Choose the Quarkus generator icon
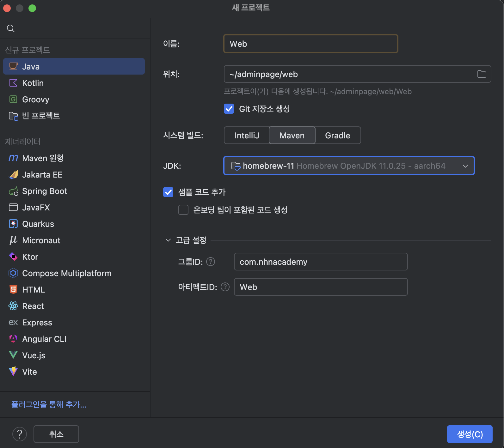The height and width of the screenshot is (448, 504). 13,224
